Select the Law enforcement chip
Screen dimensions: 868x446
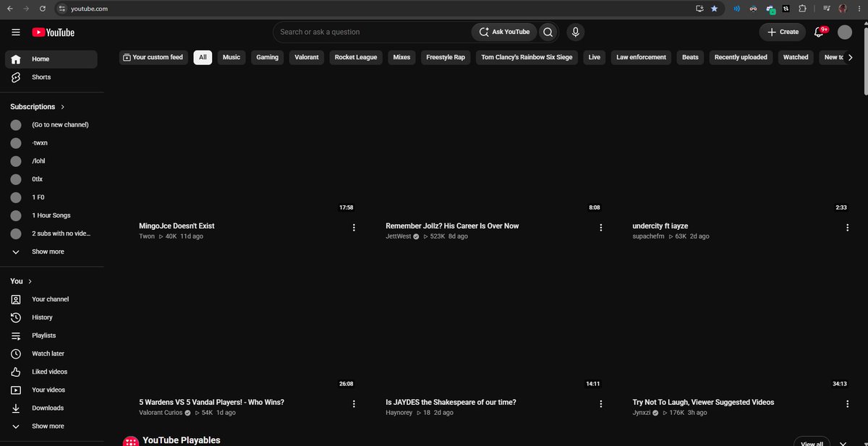click(x=641, y=57)
